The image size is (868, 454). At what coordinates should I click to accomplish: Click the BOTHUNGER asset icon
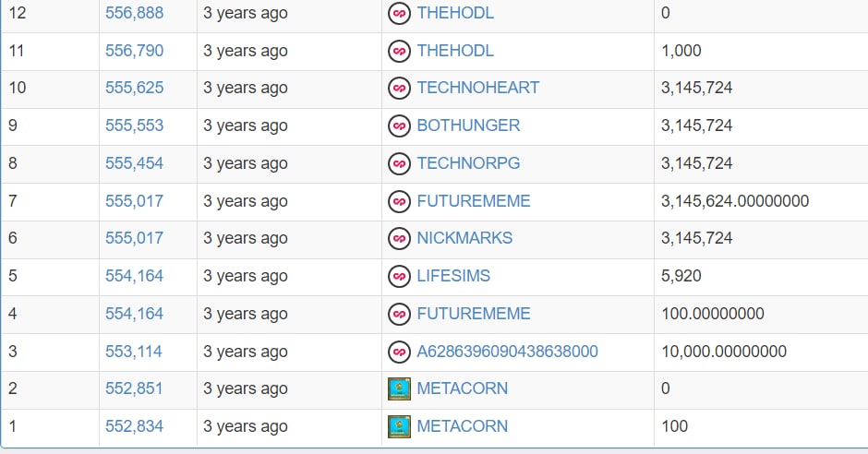coord(399,126)
